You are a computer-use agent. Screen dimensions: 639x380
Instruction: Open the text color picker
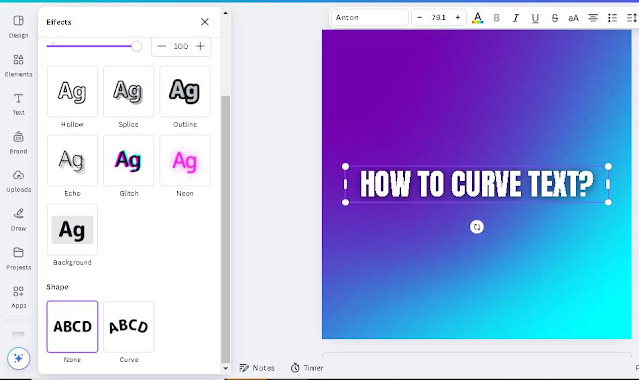point(478,18)
